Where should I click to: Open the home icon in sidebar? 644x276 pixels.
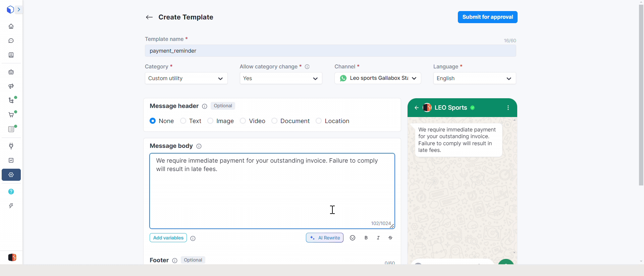click(x=11, y=26)
